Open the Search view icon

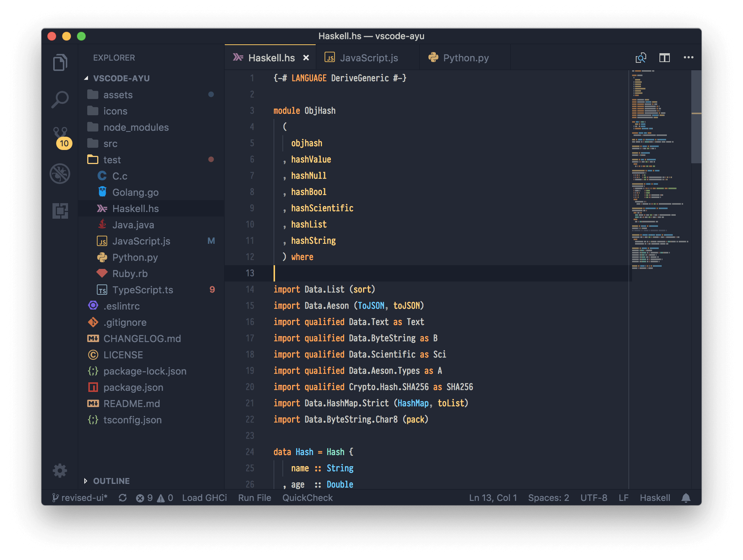click(60, 99)
